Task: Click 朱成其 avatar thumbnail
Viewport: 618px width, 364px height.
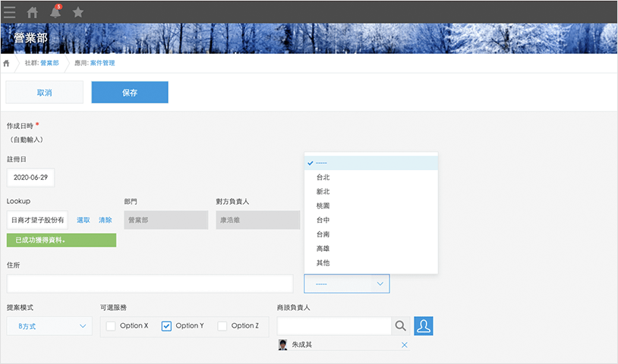Action: pyautogui.click(x=282, y=345)
